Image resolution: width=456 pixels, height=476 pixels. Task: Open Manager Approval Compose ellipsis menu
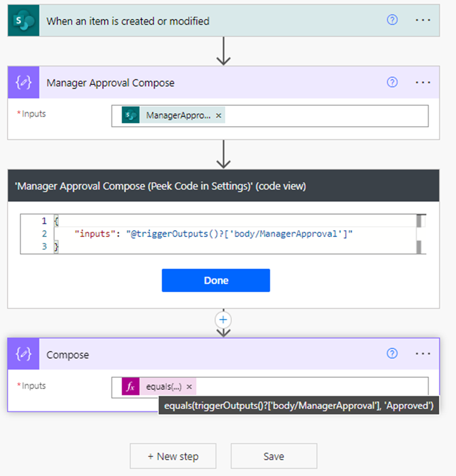click(x=422, y=82)
